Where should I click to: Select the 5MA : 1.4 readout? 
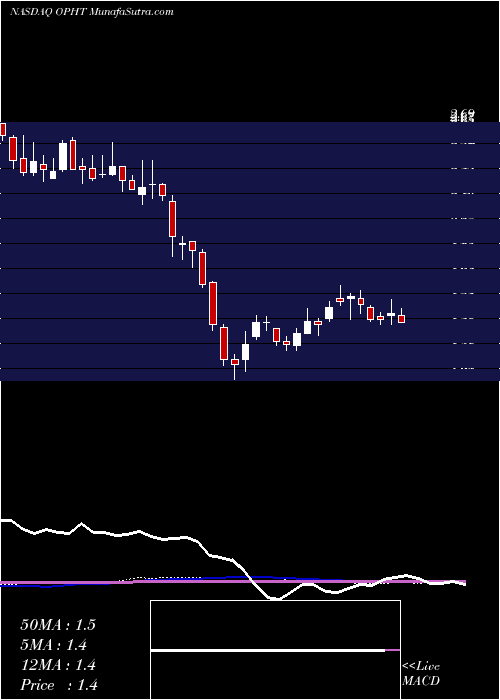pyautogui.click(x=54, y=645)
